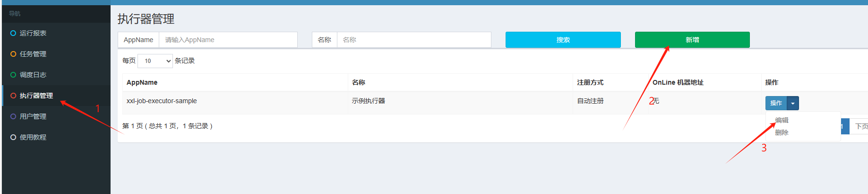Click the green circle icon beside 调度日志
The width and height of the screenshot is (868, 194).
[13, 75]
